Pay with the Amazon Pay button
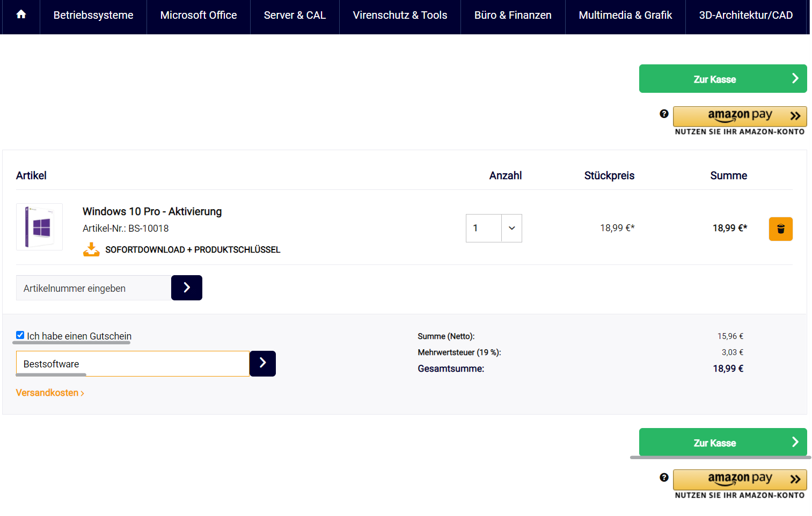Viewport: 812px width, 516px height. [740, 115]
